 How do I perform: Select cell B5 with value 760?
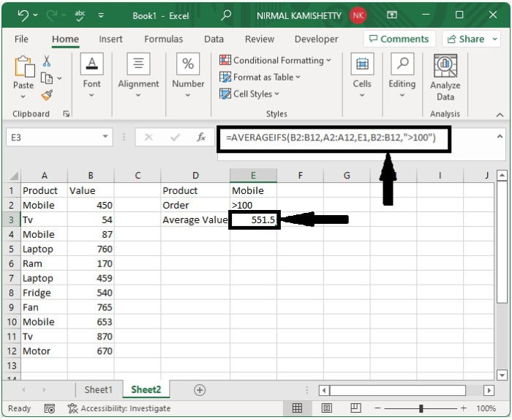pos(91,250)
